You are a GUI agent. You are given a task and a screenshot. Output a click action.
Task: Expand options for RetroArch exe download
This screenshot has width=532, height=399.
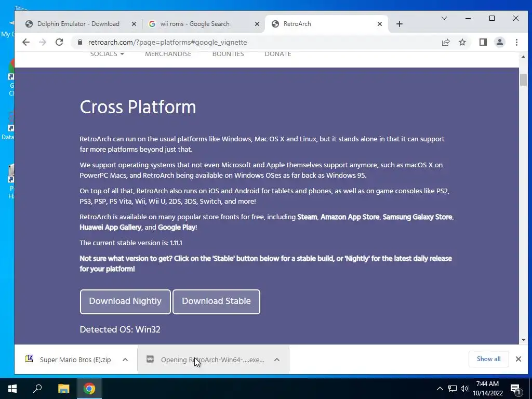[277, 360]
